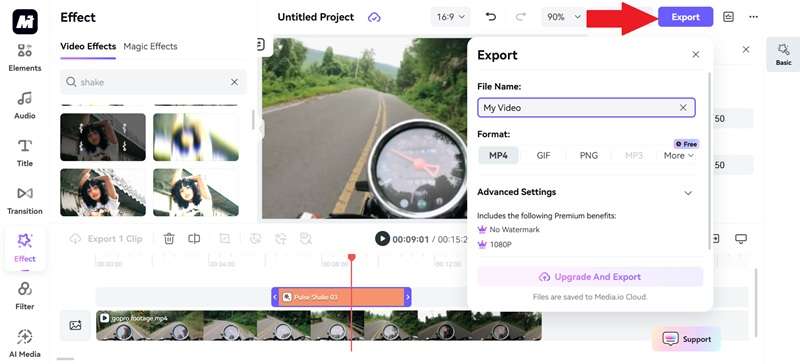The image size is (800, 364).
Task: Clear the shake search query
Action: coord(234,82)
